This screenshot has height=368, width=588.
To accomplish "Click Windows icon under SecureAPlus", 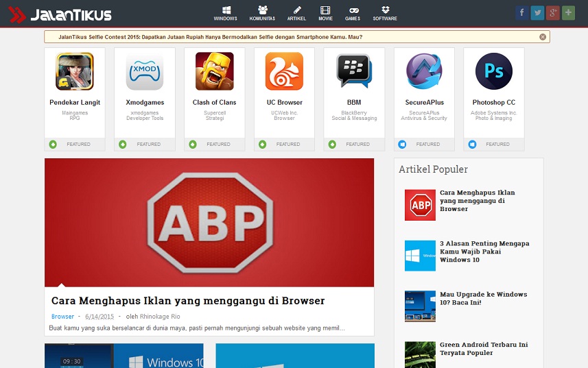I will 402,144.
